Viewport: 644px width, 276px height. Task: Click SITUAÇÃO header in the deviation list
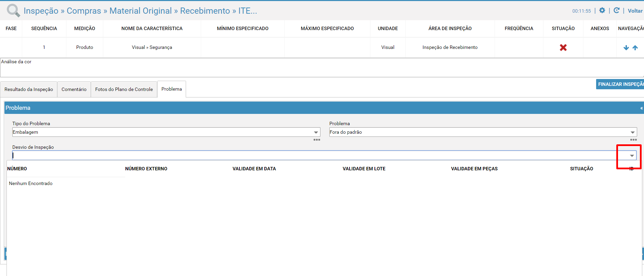(581, 169)
